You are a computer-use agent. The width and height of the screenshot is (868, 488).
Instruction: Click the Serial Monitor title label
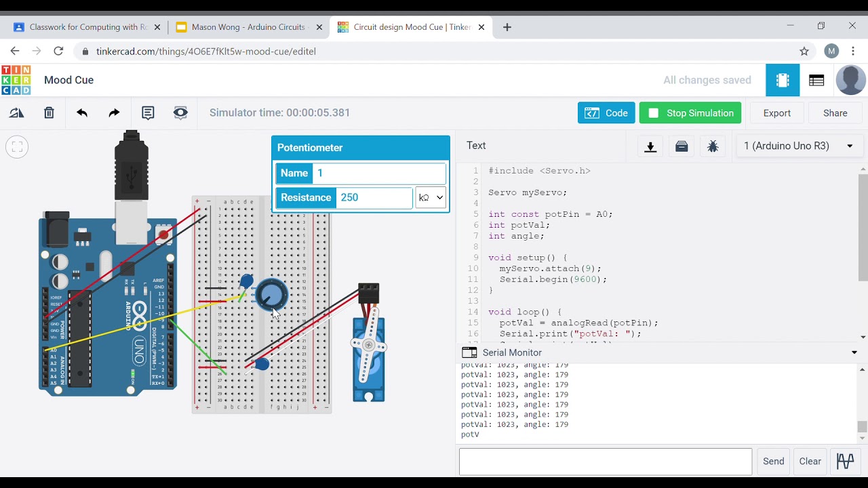coord(512,352)
